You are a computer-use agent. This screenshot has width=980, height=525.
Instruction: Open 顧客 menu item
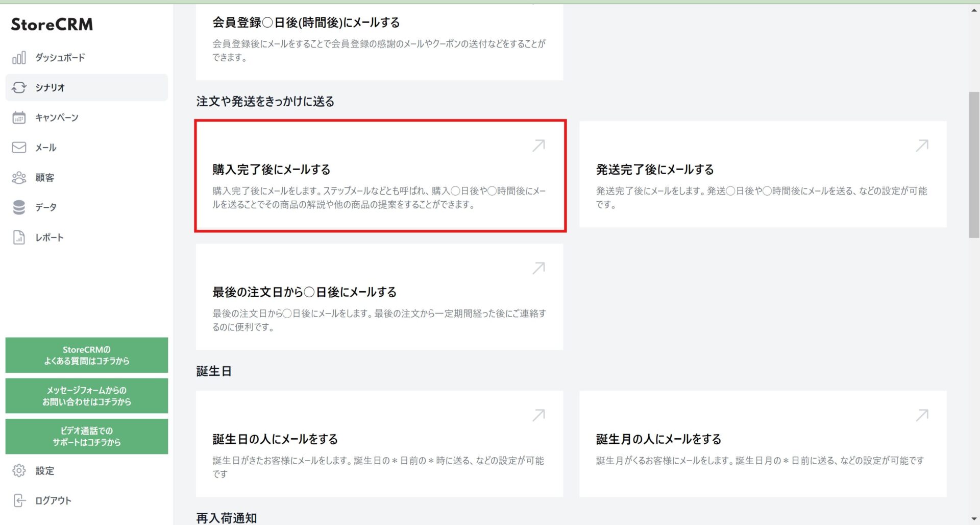87,177
